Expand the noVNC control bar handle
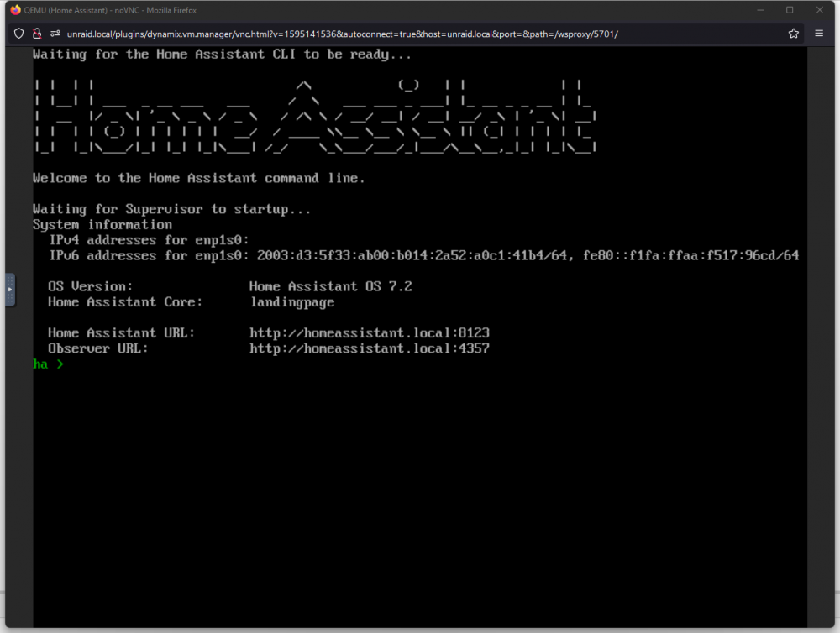This screenshot has height=633, width=840. click(x=10, y=290)
